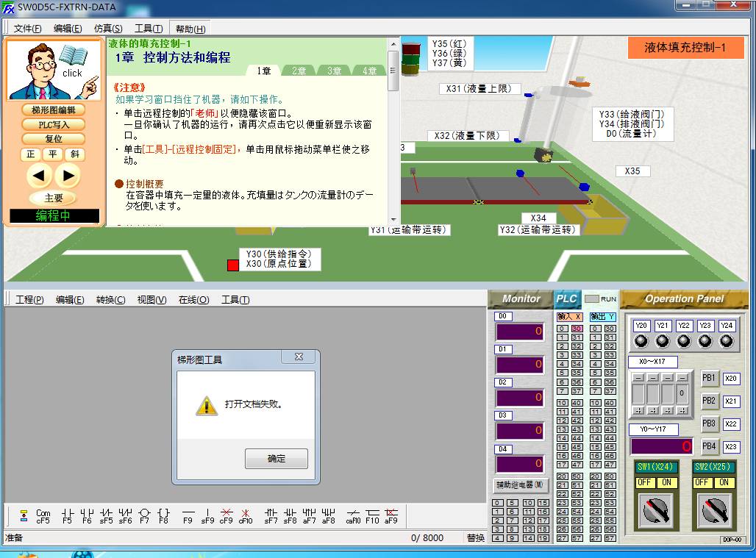The image size is (756, 558).
Task: Open the 在线(O) ladder menu
Action: (x=193, y=300)
